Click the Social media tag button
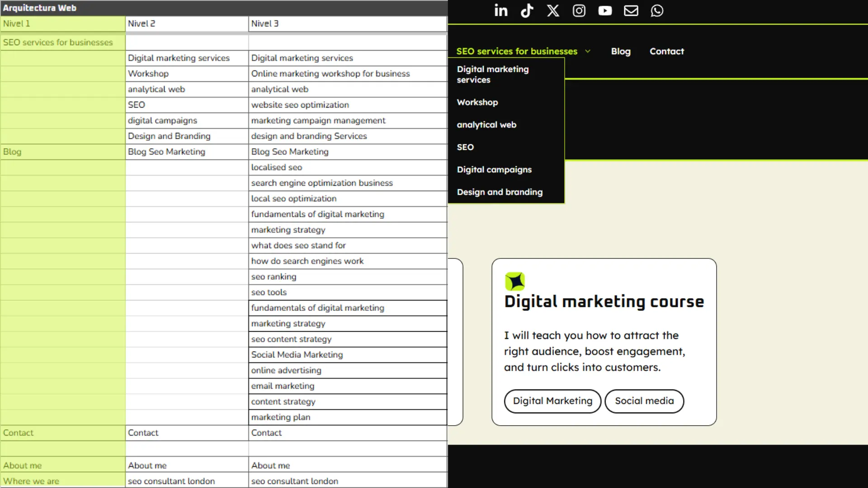 644,401
